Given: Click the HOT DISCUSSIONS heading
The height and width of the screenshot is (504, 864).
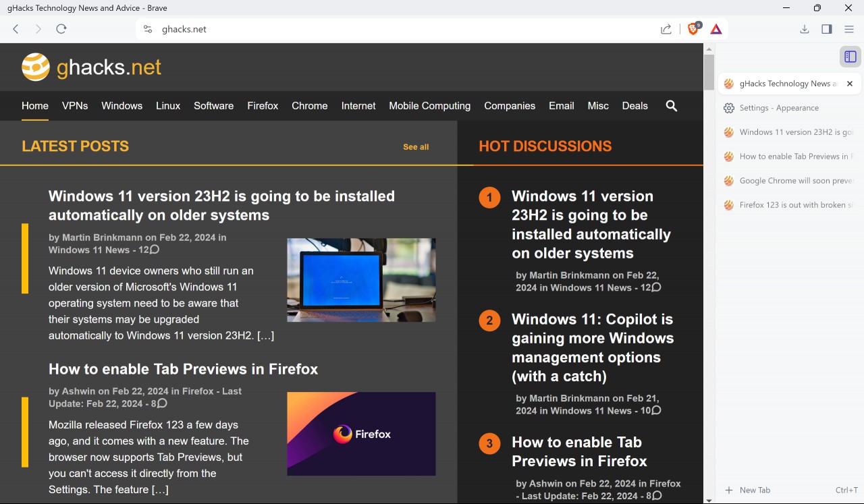Looking at the screenshot, I should coord(545,146).
